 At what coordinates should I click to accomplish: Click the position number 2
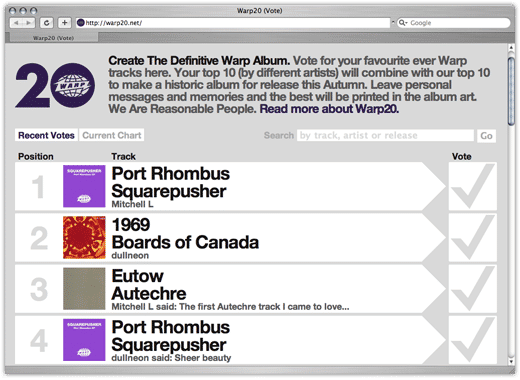click(x=39, y=238)
